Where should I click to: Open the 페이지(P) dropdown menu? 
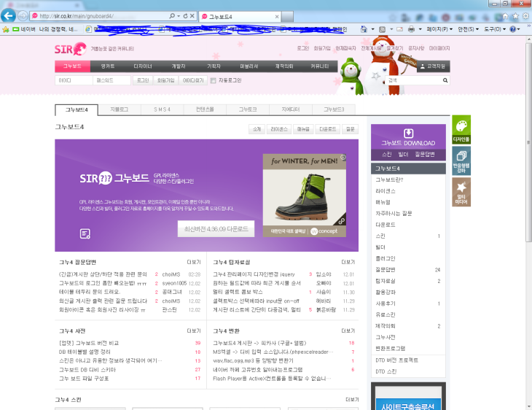(x=439, y=30)
